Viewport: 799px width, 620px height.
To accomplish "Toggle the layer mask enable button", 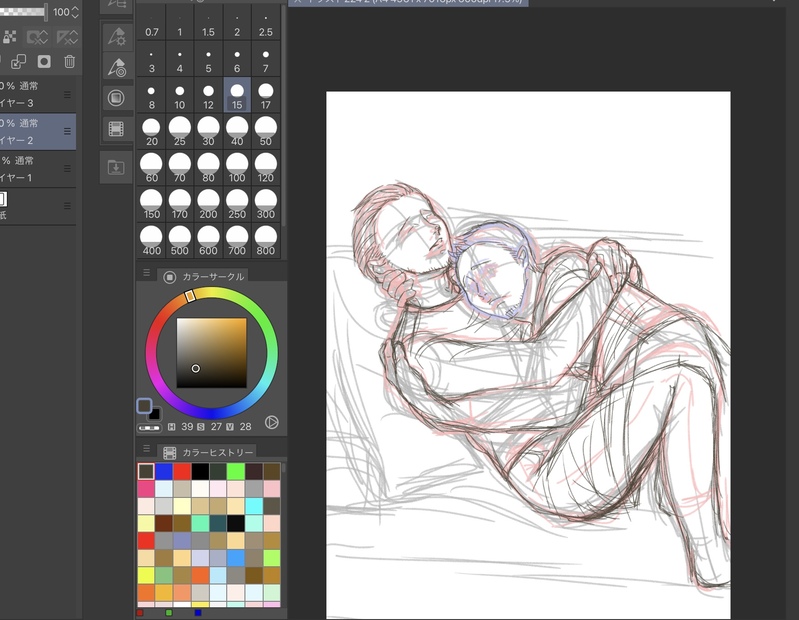I will [37, 37].
